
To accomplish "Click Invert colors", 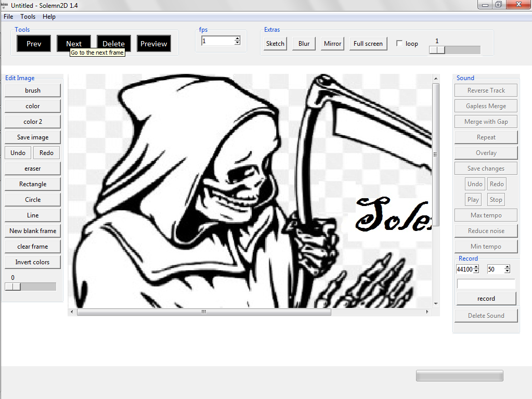I will [x=33, y=262].
